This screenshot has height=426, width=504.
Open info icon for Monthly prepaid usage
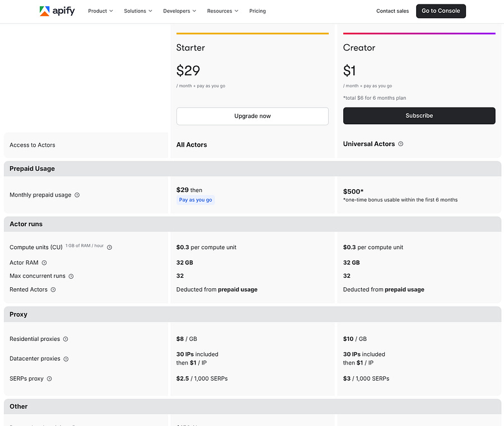(77, 195)
